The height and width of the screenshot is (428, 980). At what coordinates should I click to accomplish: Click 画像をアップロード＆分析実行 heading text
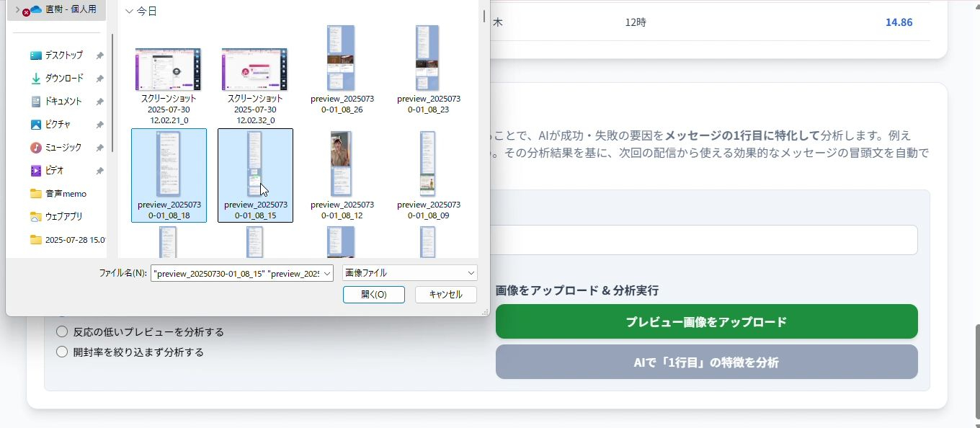577,290
